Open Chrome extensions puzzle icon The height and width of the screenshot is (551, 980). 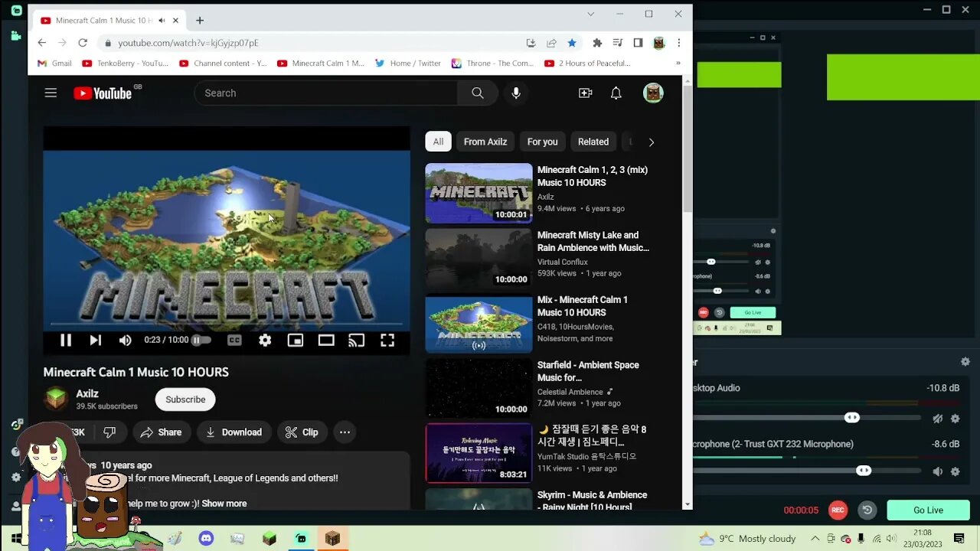point(597,43)
